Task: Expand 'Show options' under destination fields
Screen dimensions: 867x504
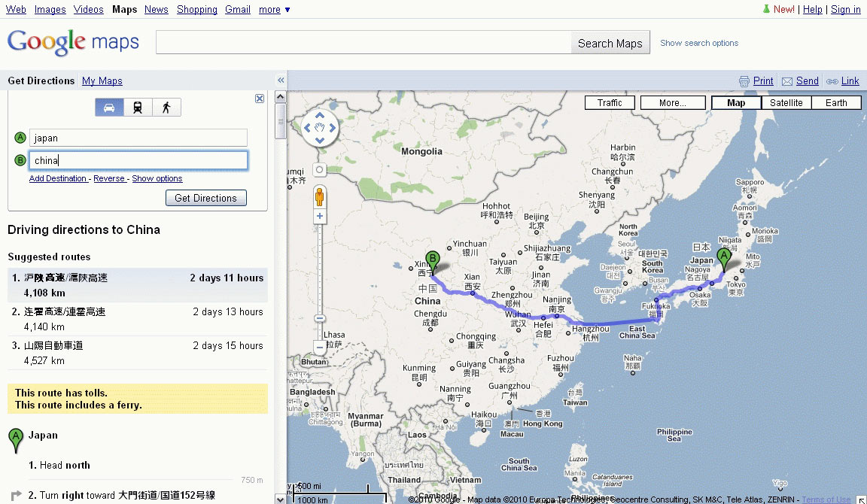Action: pyautogui.click(x=157, y=178)
